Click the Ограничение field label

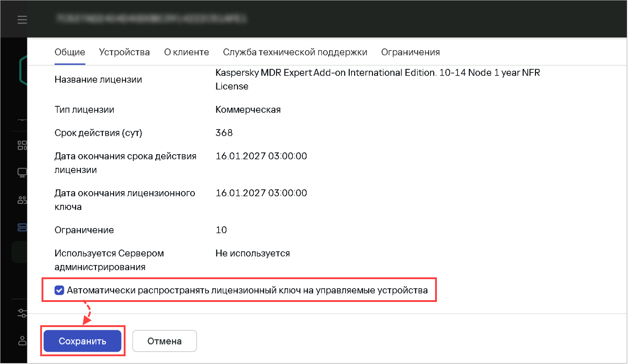[84, 230]
